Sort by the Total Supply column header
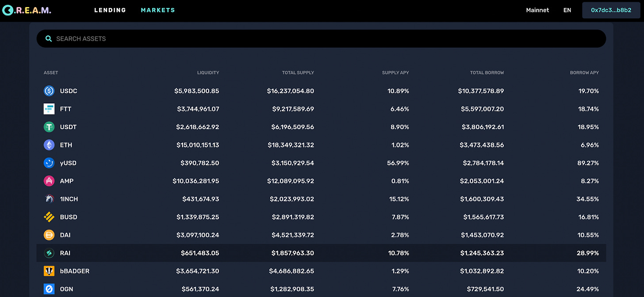 [x=298, y=72]
